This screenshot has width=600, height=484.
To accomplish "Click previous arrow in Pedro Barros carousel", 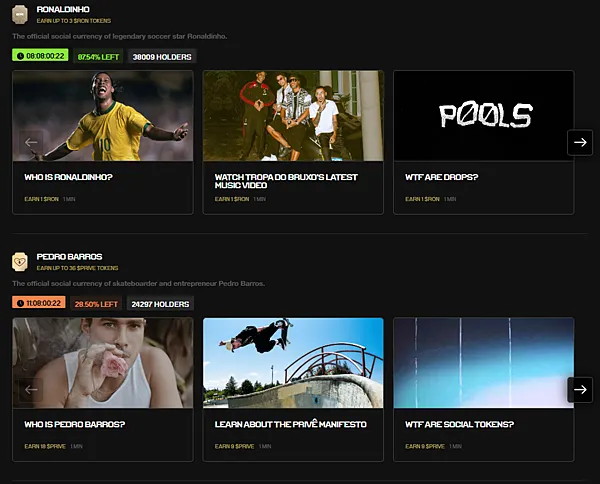I will pyautogui.click(x=31, y=389).
